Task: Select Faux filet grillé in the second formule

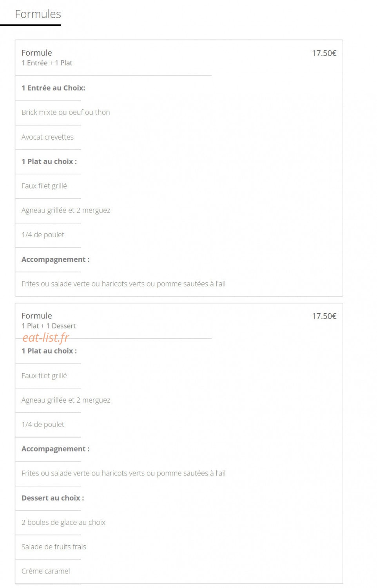Action: click(x=44, y=376)
